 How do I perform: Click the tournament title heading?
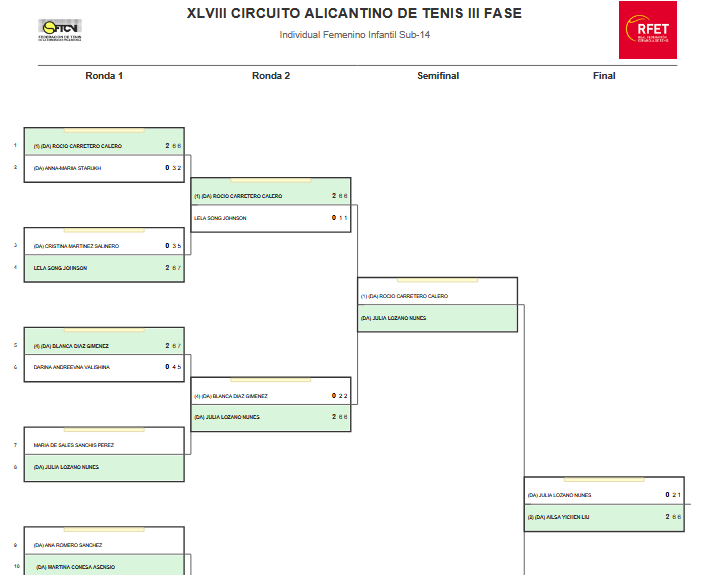click(x=354, y=14)
